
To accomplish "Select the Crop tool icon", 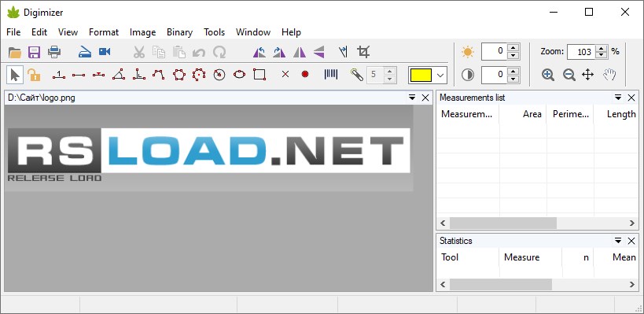I will (363, 52).
